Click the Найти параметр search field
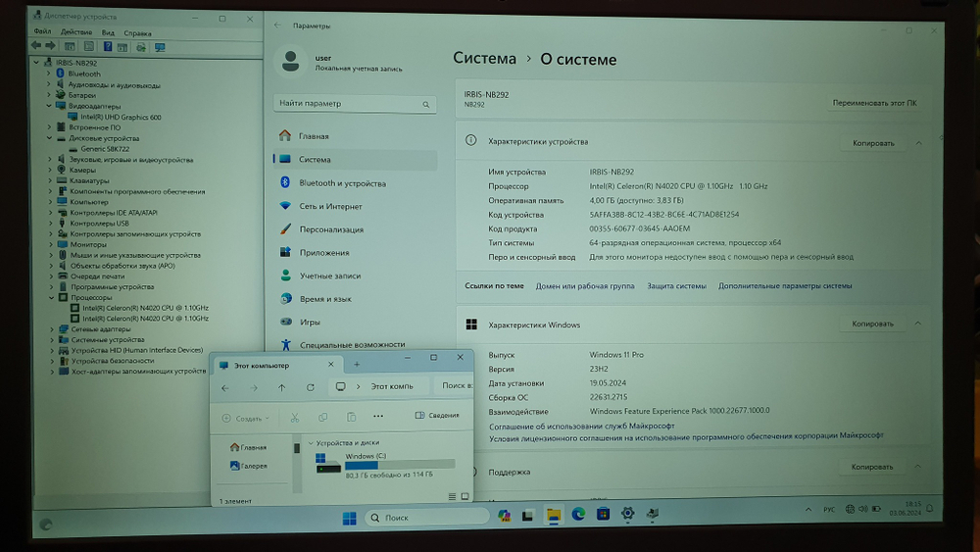The image size is (980, 552). coord(355,103)
